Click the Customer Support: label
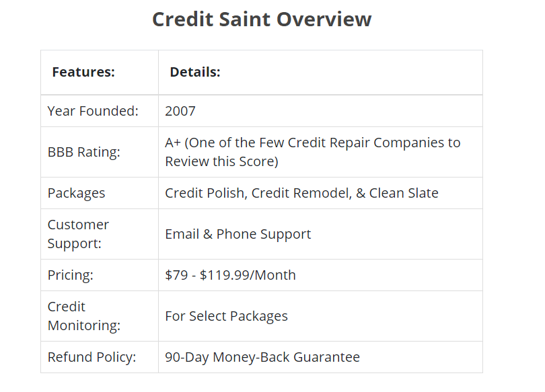 coord(78,234)
